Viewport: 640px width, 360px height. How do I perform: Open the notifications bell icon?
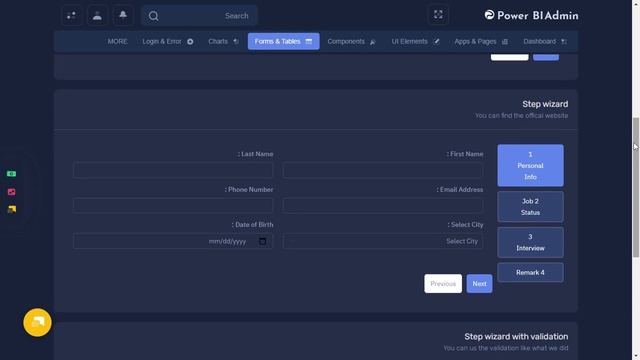click(123, 16)
